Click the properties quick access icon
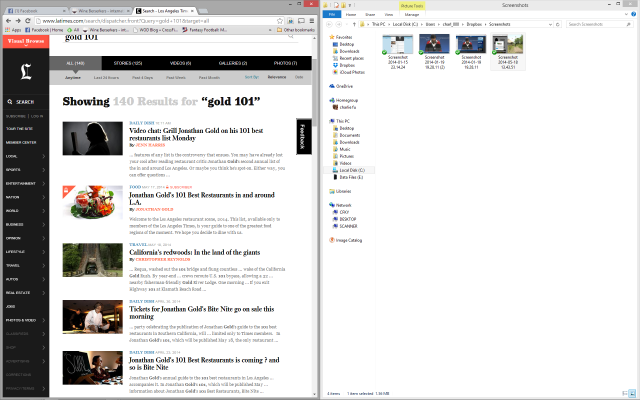Screen dimensions: 640x400 coord(336,5)
